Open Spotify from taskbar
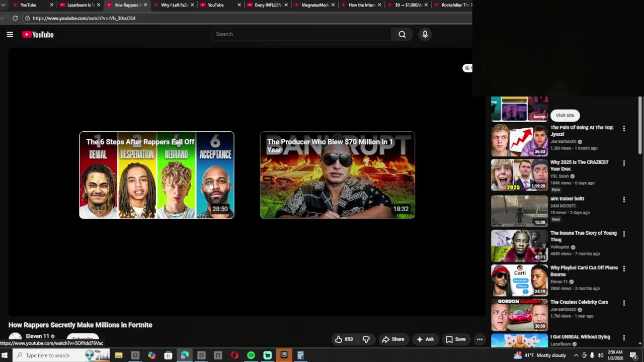 coord(251,355)
